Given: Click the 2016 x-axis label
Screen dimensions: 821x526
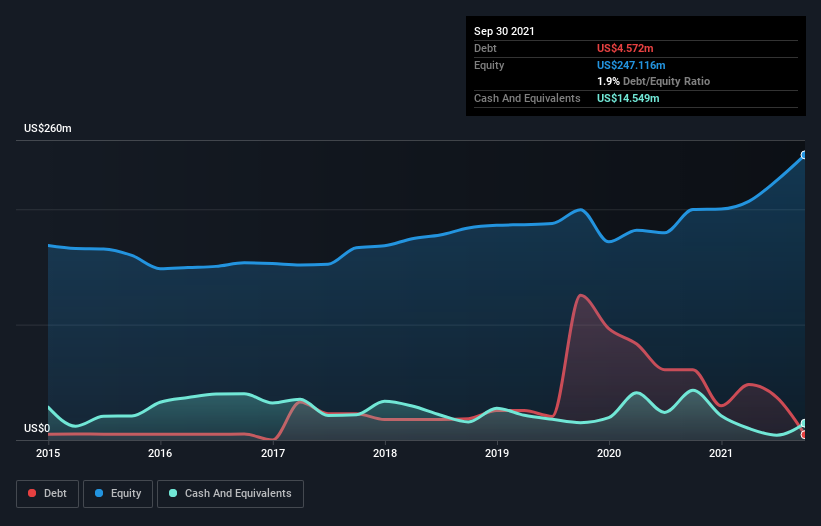Looking at the screenshot, I should [160, 453].
